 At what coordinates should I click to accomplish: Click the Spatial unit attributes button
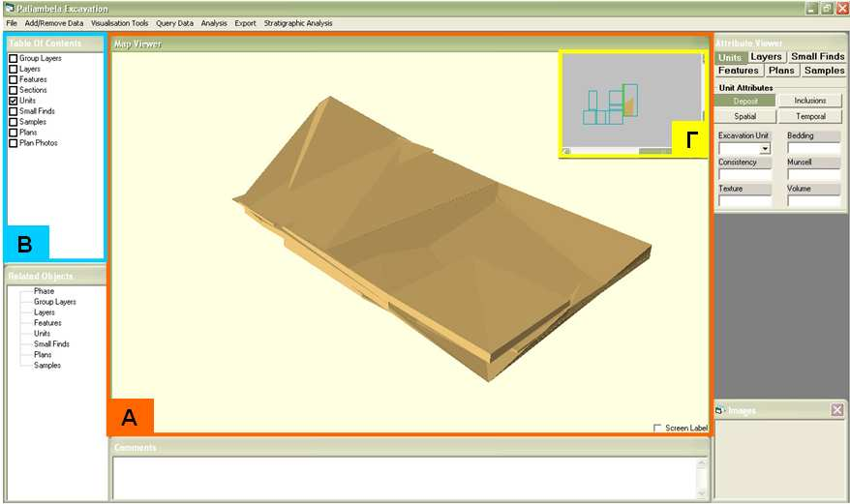[x=745, y=116]
